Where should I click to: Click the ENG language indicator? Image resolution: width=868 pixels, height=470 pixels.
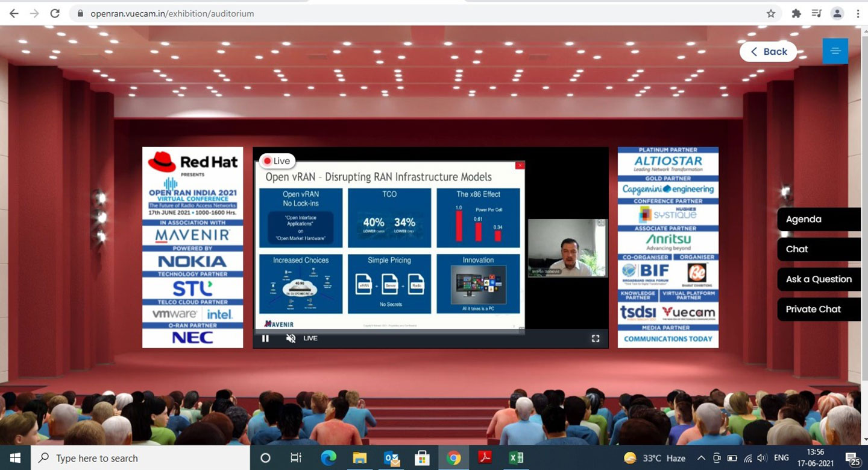click(x=781, y=458)
